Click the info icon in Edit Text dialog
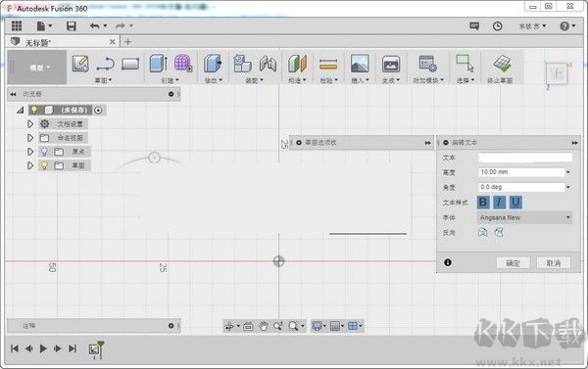This screenshot has height=369, width=588. pos(448,262)
